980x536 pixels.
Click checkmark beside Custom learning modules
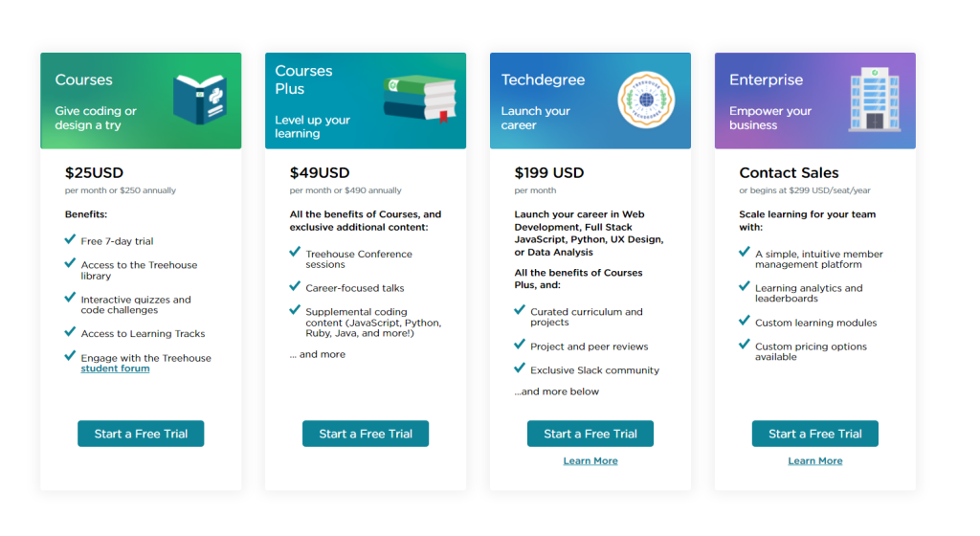pos(745,321)
